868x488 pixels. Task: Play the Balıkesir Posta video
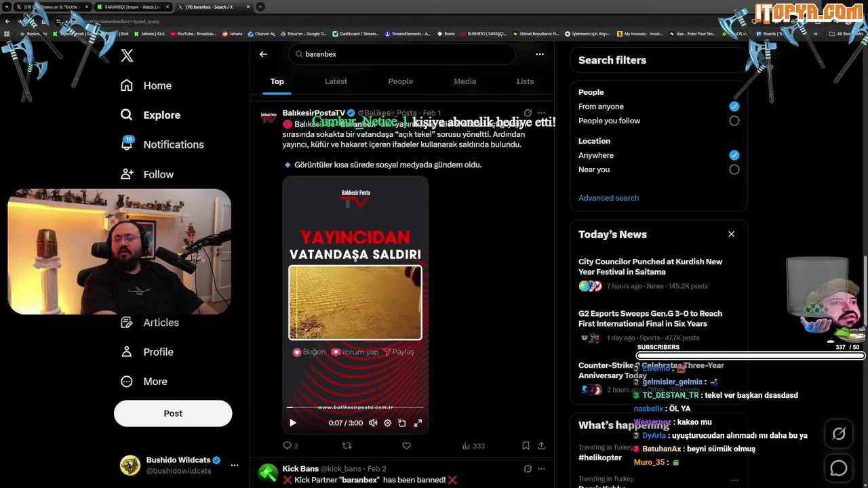[293, 423]
